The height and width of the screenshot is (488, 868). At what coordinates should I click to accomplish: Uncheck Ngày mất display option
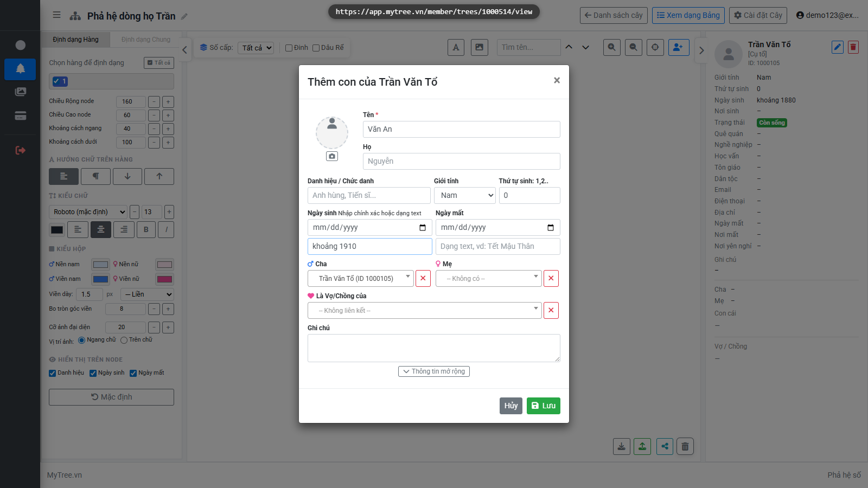click(x=133, y=373)
